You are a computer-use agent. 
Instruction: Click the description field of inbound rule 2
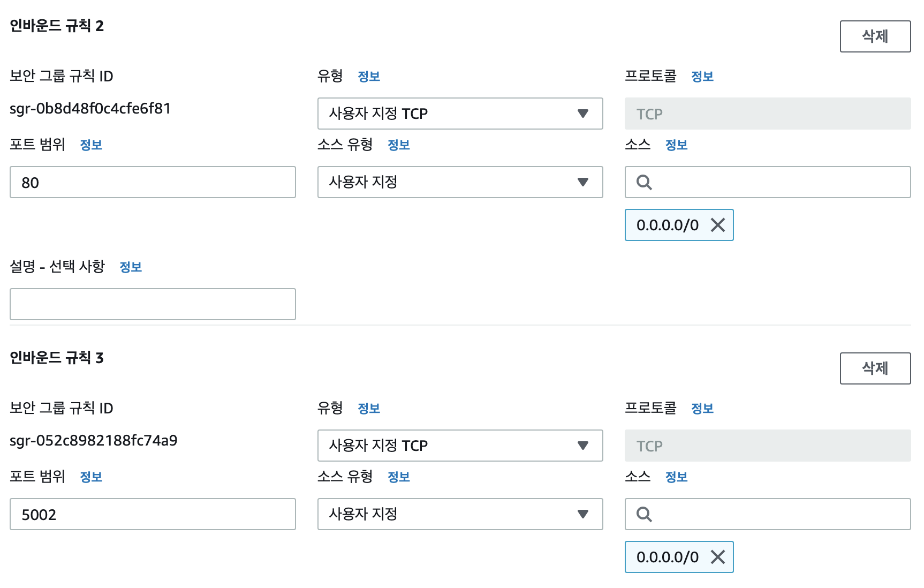[153, 304]
